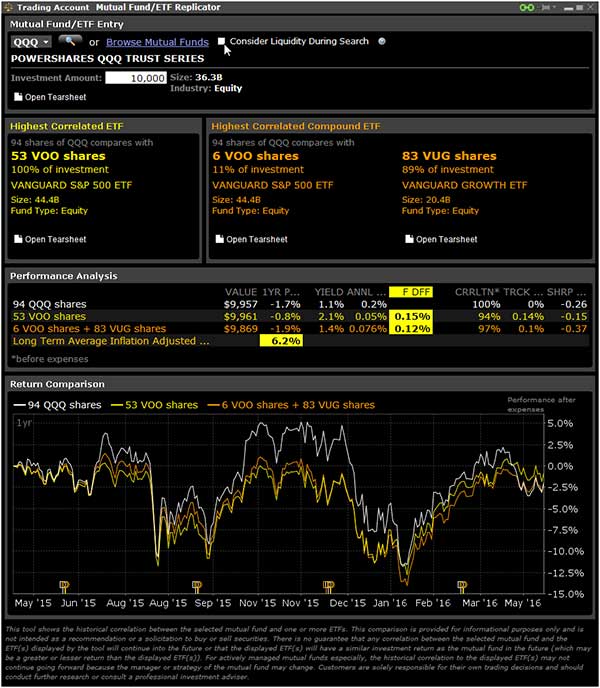Image resolution: width=600 pixels, height=688 pixels.
Task: Click the CRRLTN column header
Action: click(477, 292)
